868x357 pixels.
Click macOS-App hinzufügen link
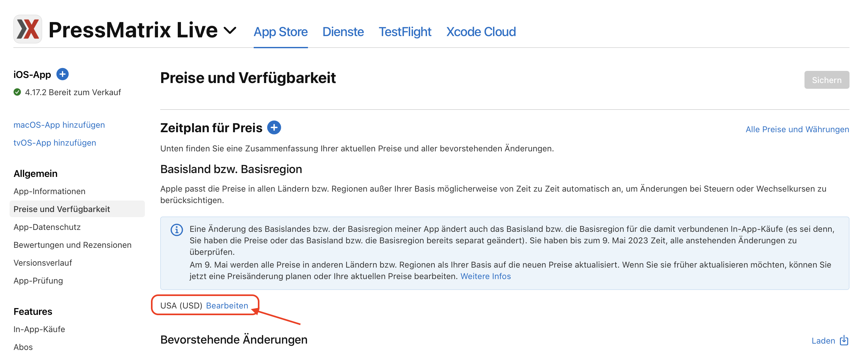coord(59,125)
